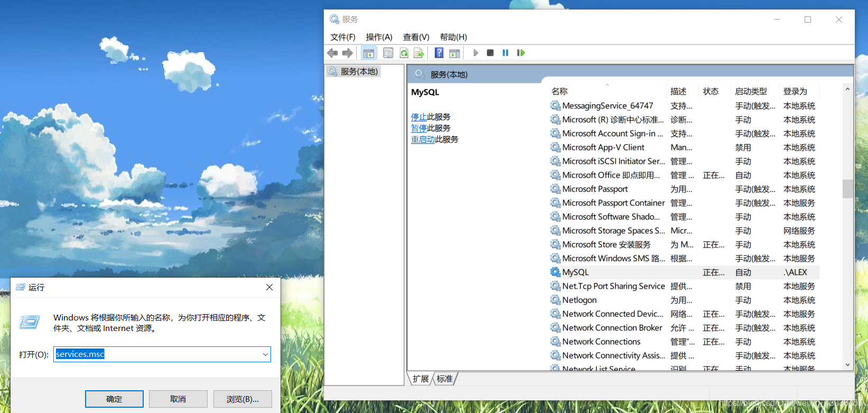This screenshot has height=413, width=868.
Task: Click the 浏览(B)... button in Run dialog
Action: point(242,399)
